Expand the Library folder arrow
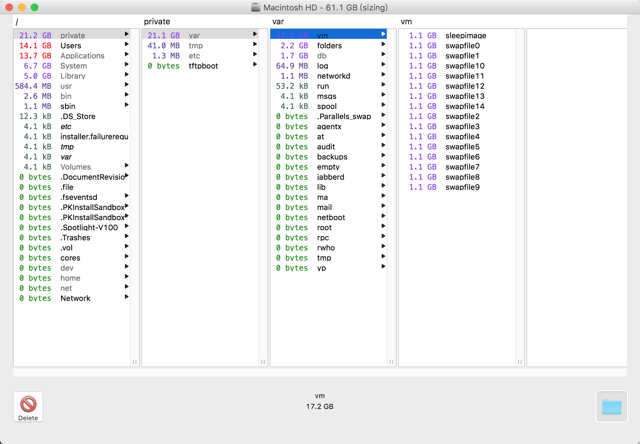 coord(127,75)
